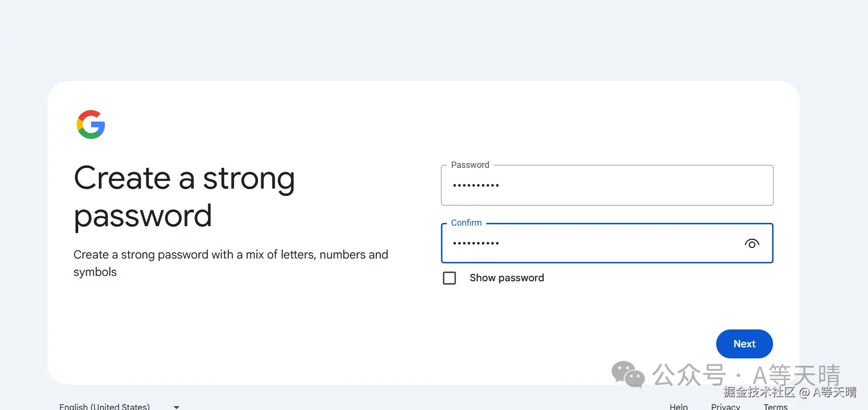Click the Confirm field floating label
868x410 pixels.
click(x=466, y=223)
